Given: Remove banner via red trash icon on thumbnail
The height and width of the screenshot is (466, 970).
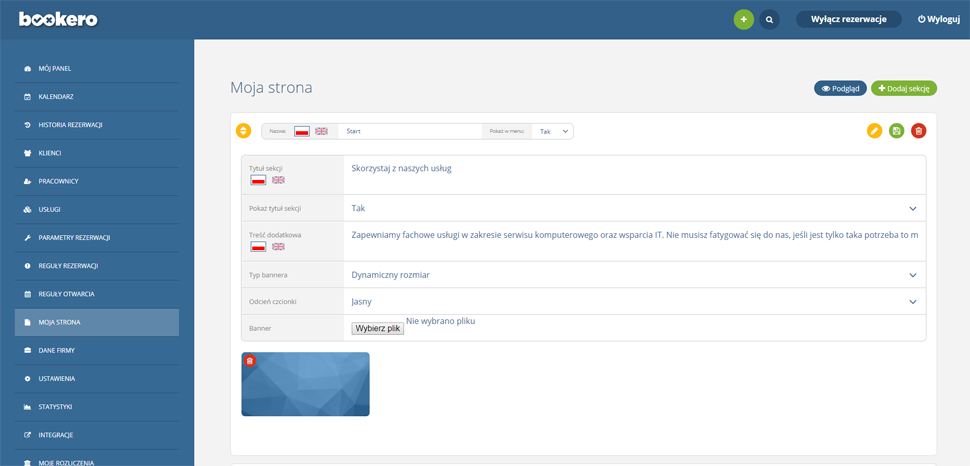Looking at the screenshot, I should click(x=249, y=361).
